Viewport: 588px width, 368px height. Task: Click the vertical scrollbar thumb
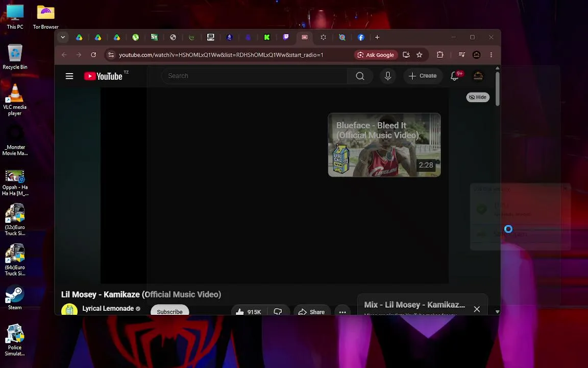click(498, 88)
